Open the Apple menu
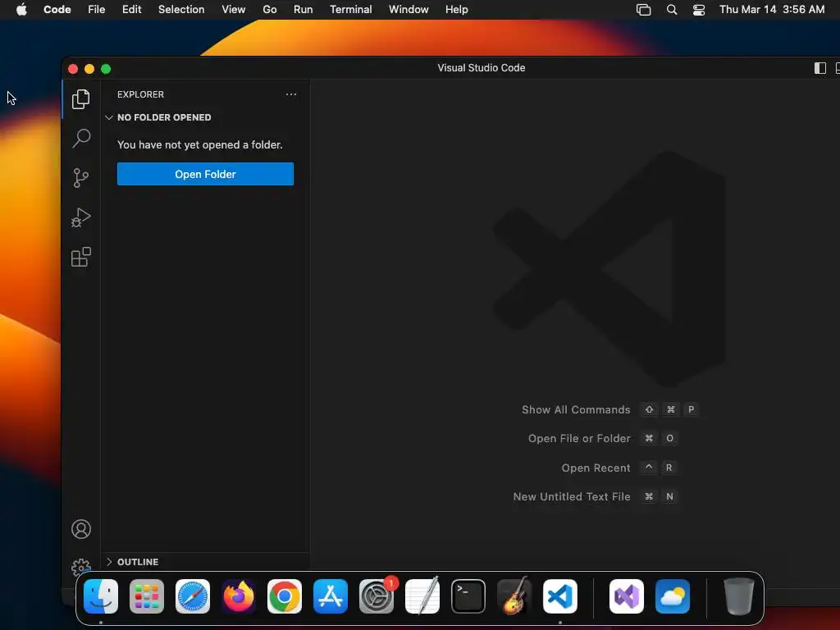 coord(21,10)
